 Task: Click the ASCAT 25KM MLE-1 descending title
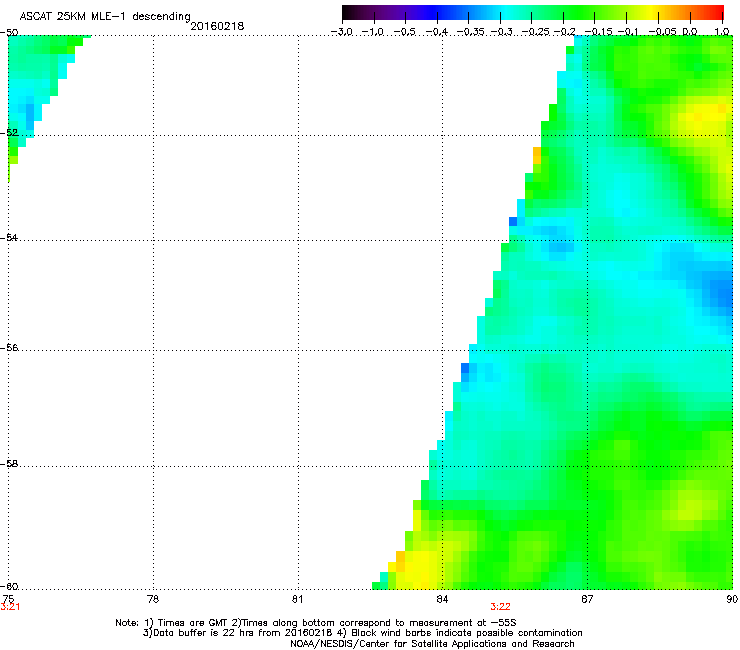(x=105, y=16)
